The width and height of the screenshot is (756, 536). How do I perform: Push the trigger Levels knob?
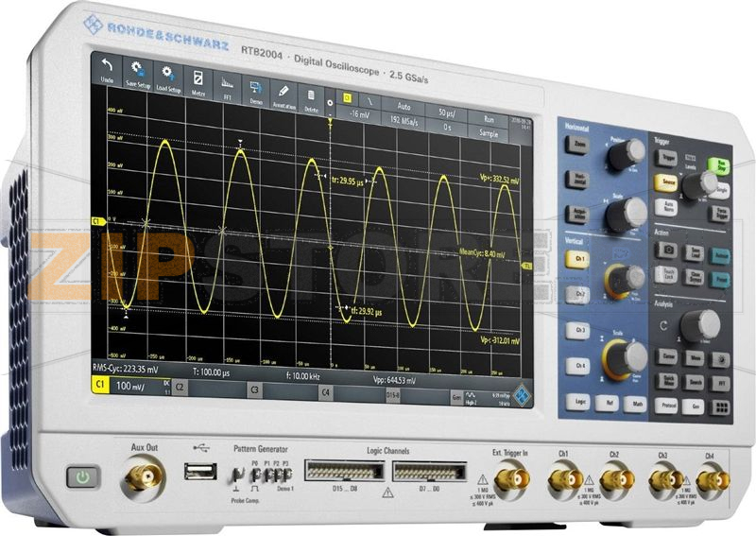point(700,185)
